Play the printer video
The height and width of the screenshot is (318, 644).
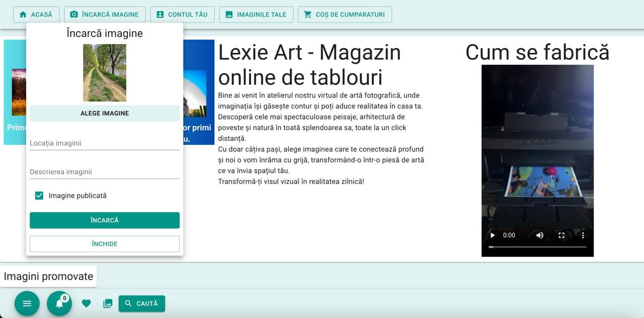pos(493,235)
